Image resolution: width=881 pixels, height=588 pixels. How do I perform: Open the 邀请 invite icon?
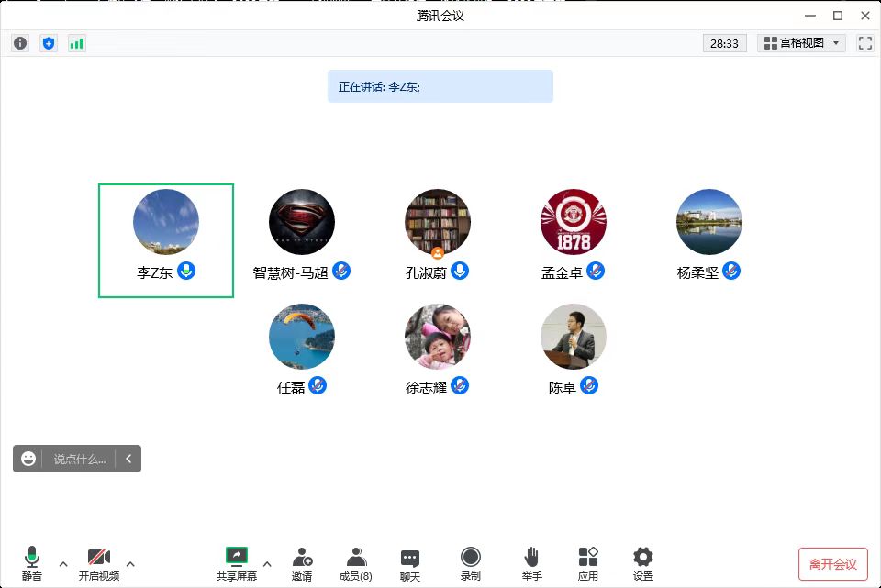[302, 562]
